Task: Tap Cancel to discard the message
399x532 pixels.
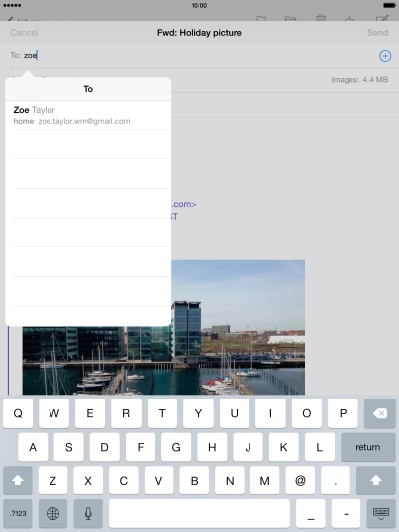Action: (24, 33)
